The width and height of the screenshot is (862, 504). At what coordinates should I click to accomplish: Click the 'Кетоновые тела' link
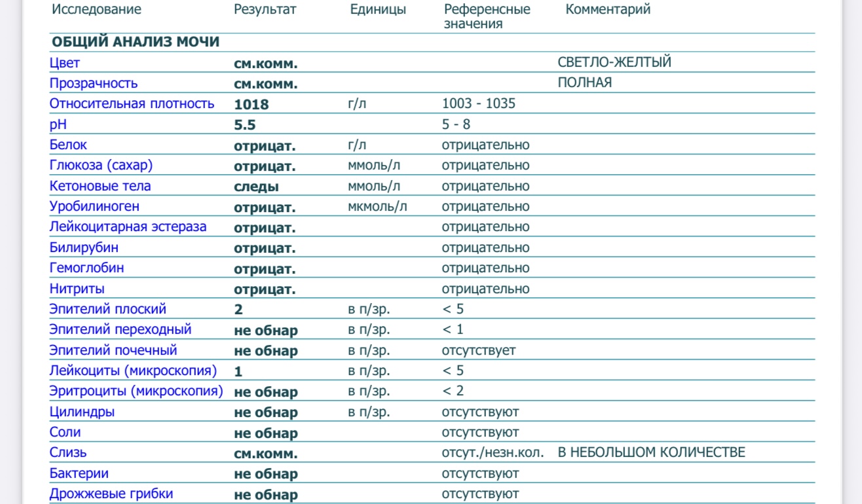click(x=100, y=186)
